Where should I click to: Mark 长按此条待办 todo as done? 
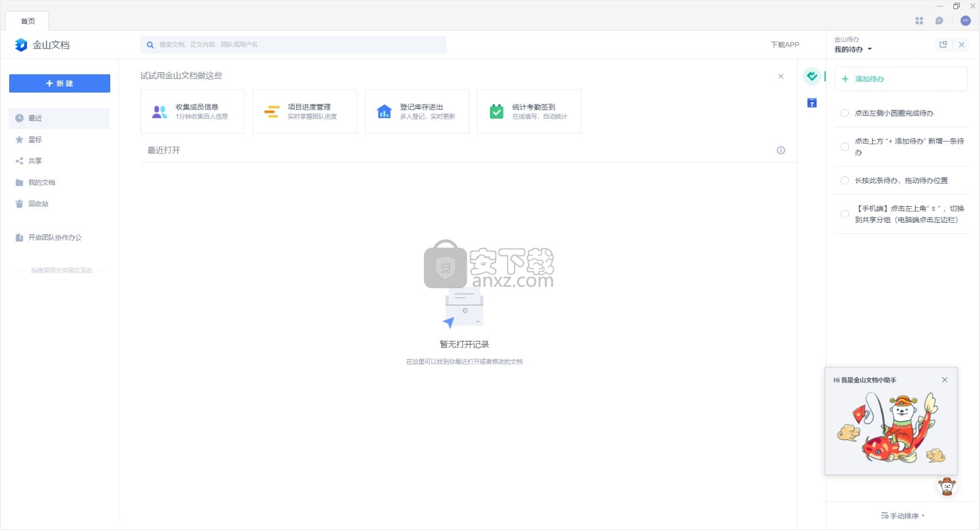click(845, 181)
